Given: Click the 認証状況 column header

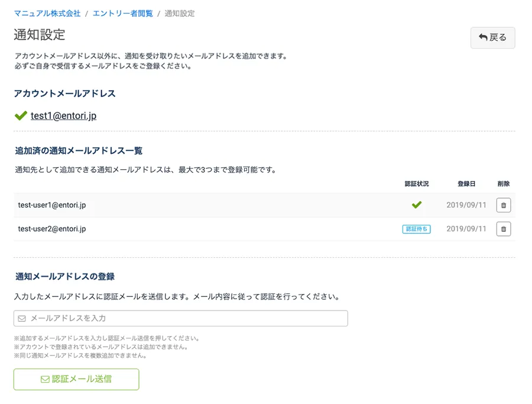Looking at the screenshot, I should (x=416, y=184).
